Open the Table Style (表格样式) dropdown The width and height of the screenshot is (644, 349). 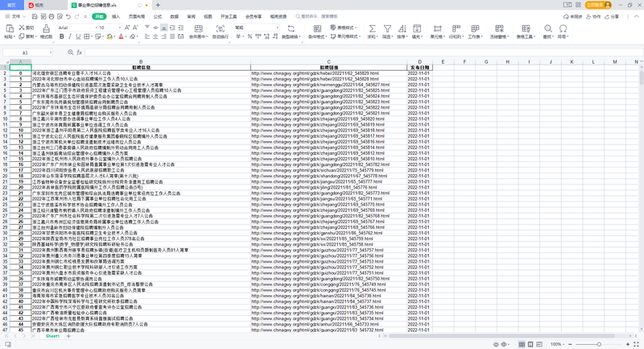pyautogui.click(x=344, y=27)
